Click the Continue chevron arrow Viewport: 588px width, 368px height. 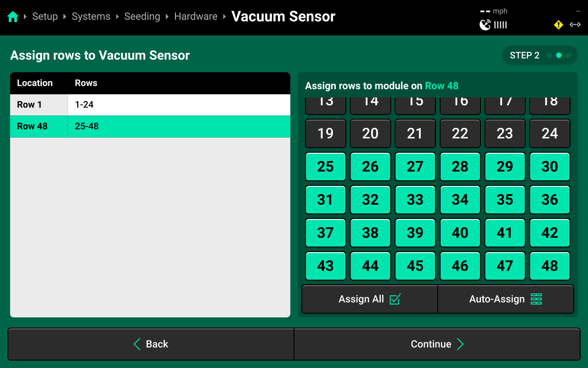coord(460,344)
